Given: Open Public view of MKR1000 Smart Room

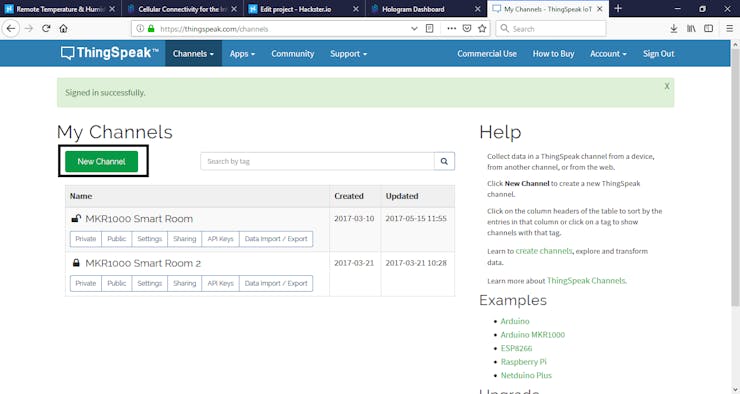Looking at the screenshot, I should point(116,239).
